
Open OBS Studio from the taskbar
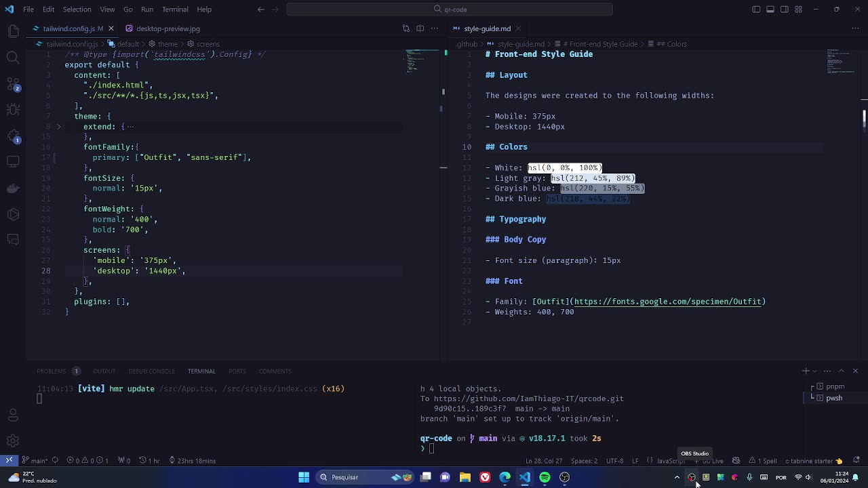(564, 477)
